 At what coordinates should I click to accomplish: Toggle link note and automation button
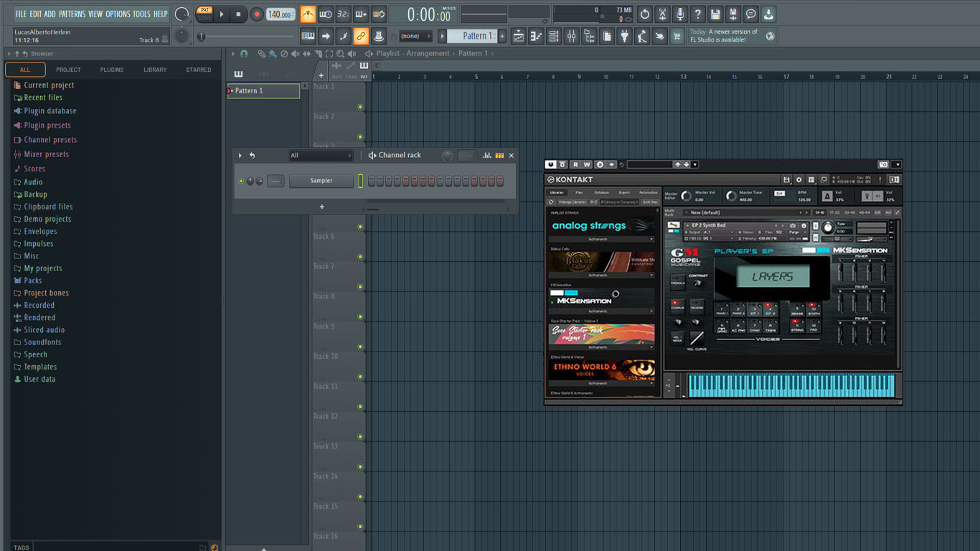point(361,36)
